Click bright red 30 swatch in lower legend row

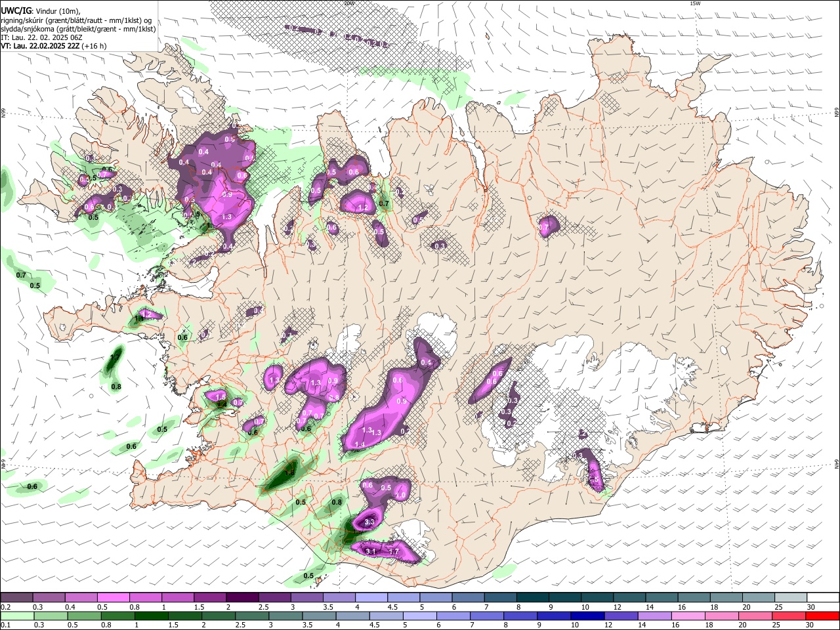822,616
